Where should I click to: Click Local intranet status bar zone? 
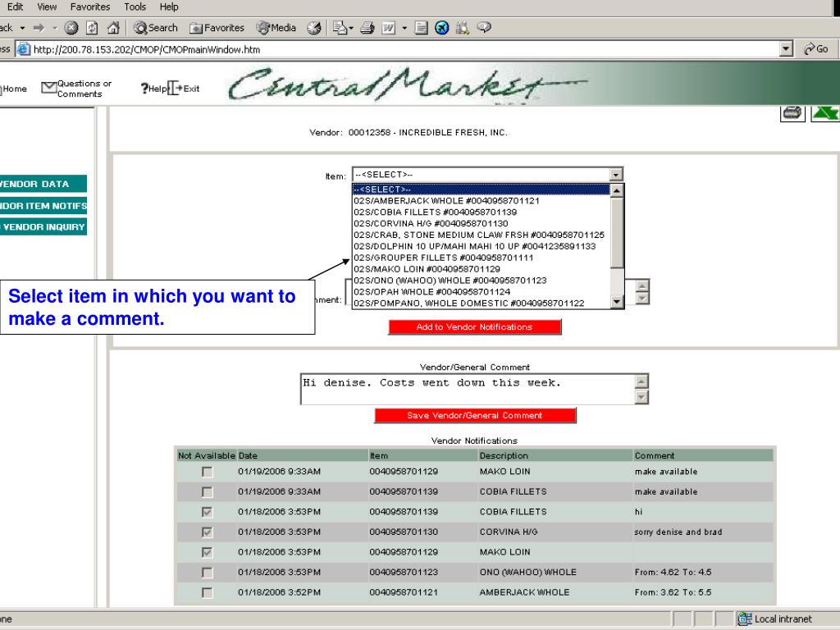point(775,619)
